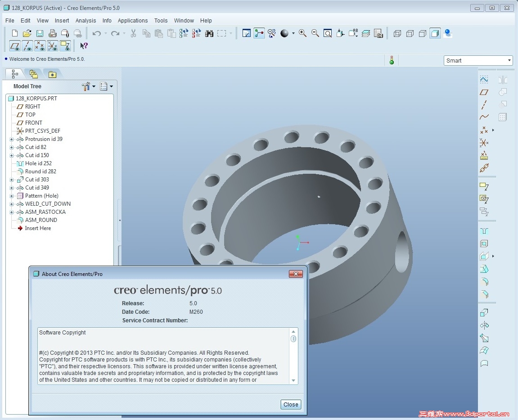
Task: Expand Cut id 82 tree node
Action: point(12,147)
